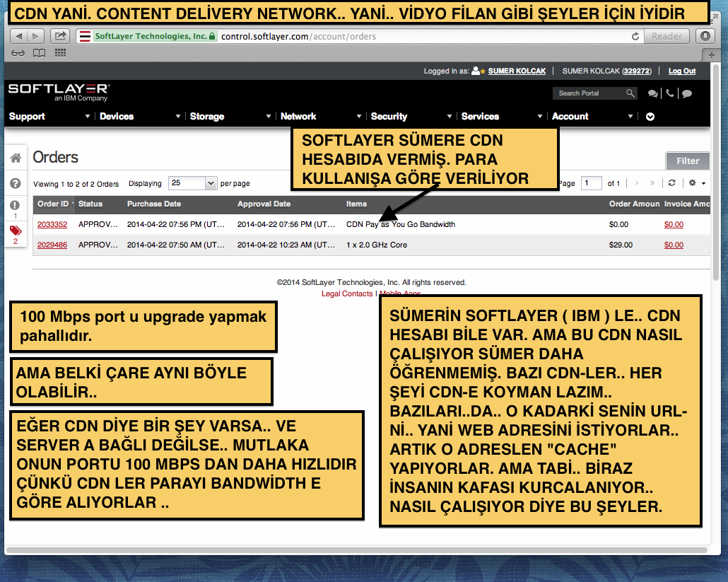Open the $0.00 invoice for order 2033352

pos(674,224)
